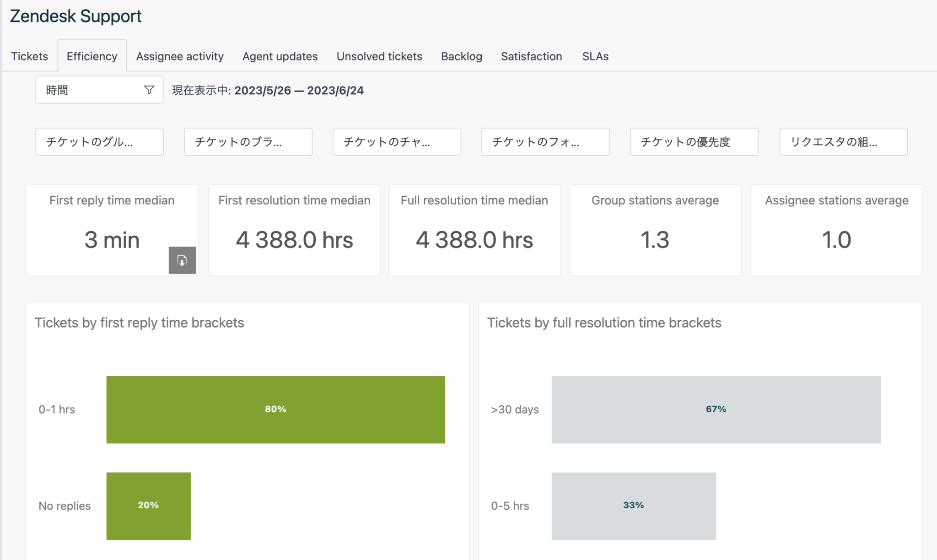This screenshot has width=937, height=560.
Task: Open the チケットのブランド filter dropdown
Action: (248, 142)
